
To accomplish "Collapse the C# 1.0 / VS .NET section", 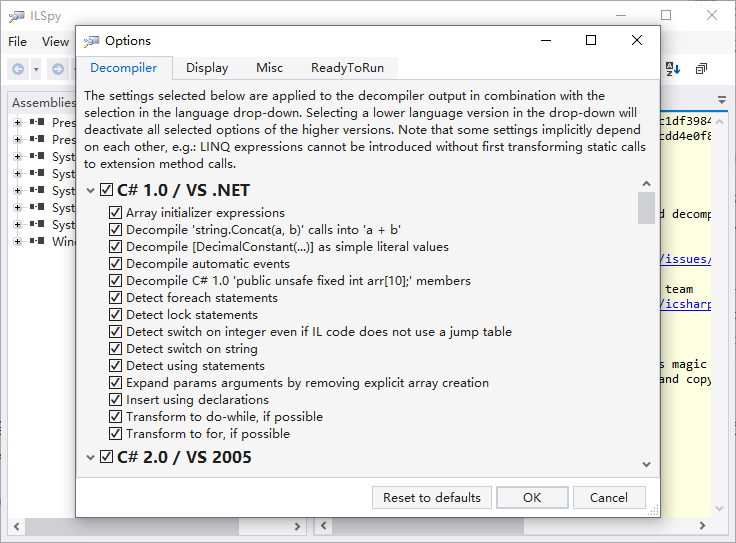I will (91, 191).
